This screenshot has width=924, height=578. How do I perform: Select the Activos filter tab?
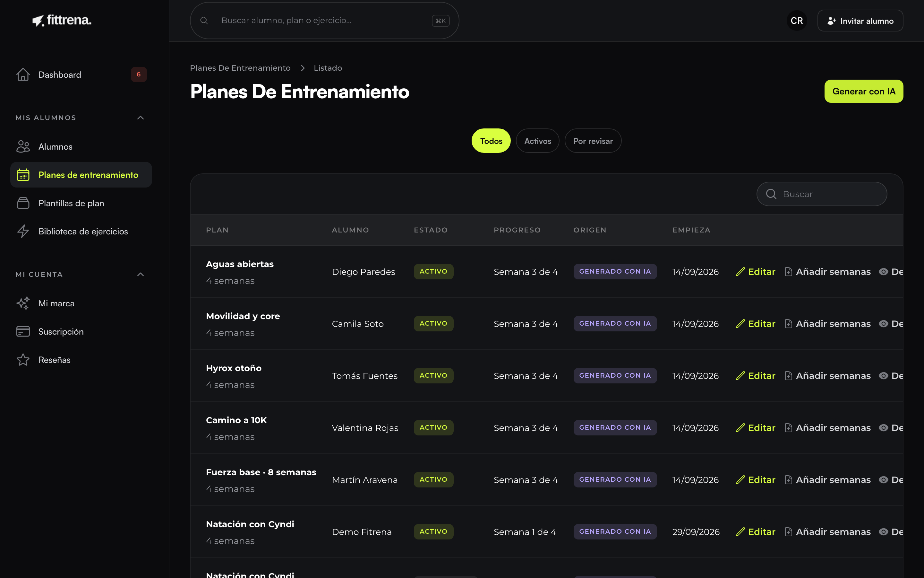click(538, 141)
